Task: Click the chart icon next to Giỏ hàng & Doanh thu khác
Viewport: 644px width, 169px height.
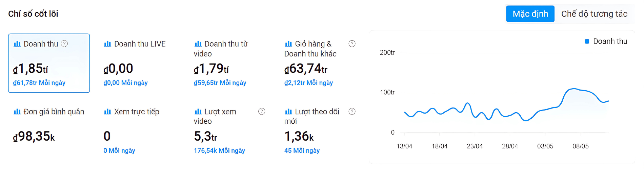Action: click(288, 44)
